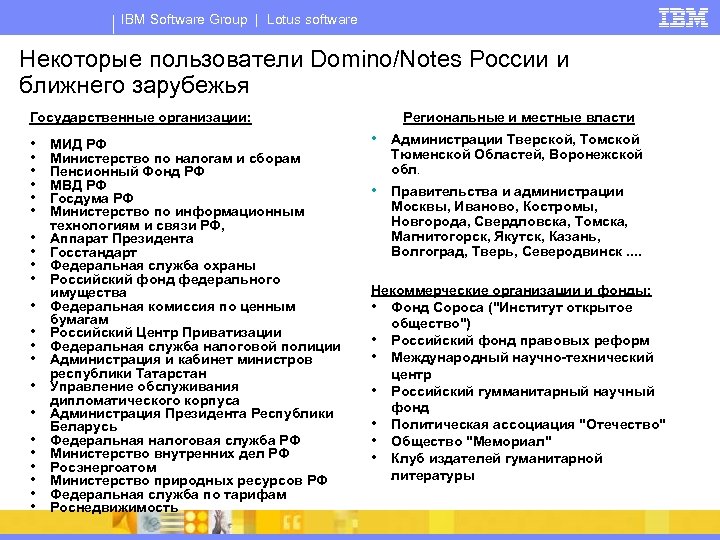Screen dimensions: 720x540
Task: Click 'Фонд Сороса' list item
Action: [512, 315]
